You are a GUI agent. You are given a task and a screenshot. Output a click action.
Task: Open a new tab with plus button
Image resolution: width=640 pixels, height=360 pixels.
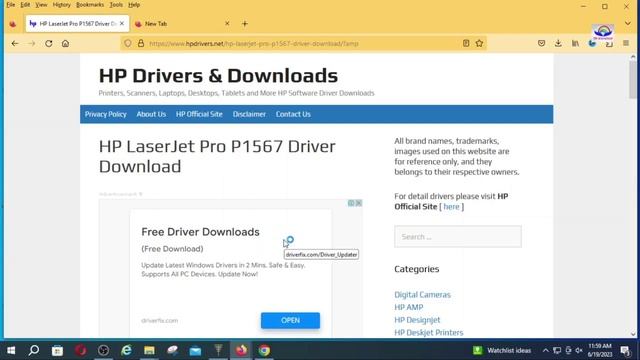click(245, 24)
